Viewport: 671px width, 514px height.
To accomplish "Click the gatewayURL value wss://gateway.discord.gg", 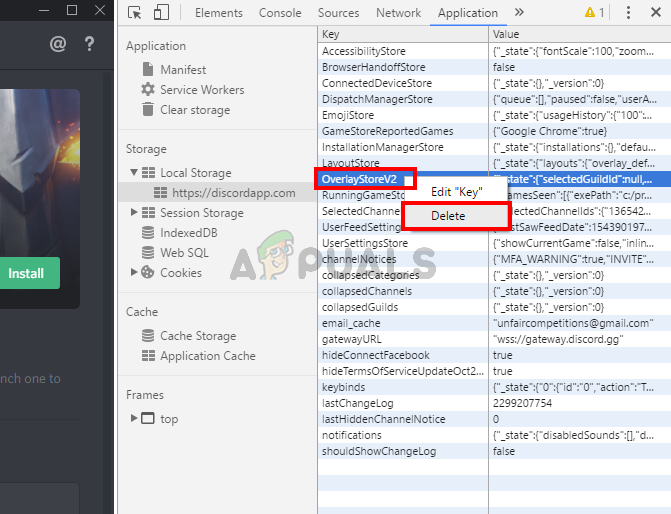I will [x=558, y=339].
